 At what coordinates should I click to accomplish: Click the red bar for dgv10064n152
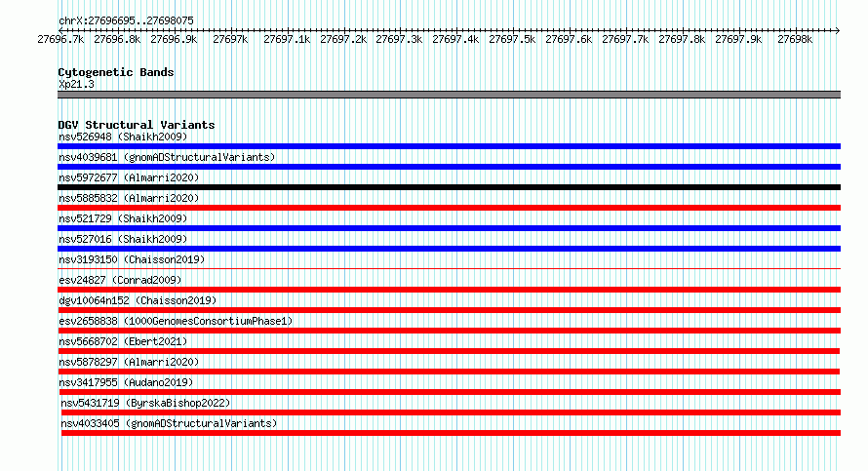[449, 310]
